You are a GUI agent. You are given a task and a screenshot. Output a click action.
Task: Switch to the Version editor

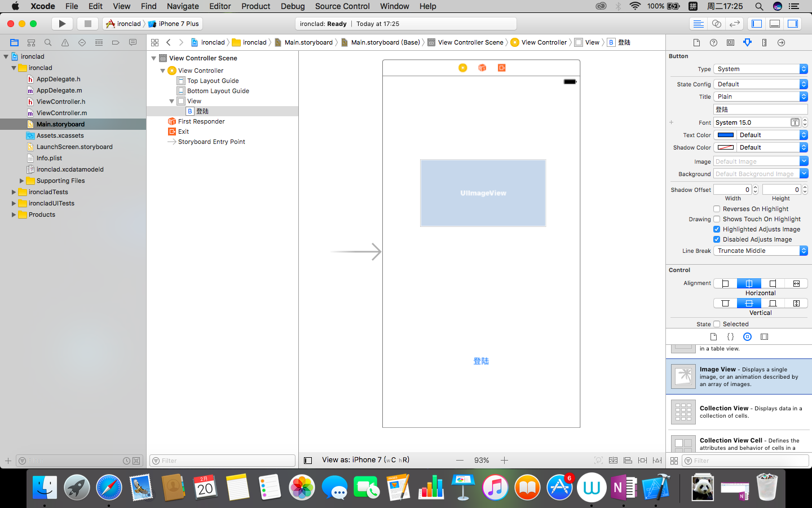(734, 24)
